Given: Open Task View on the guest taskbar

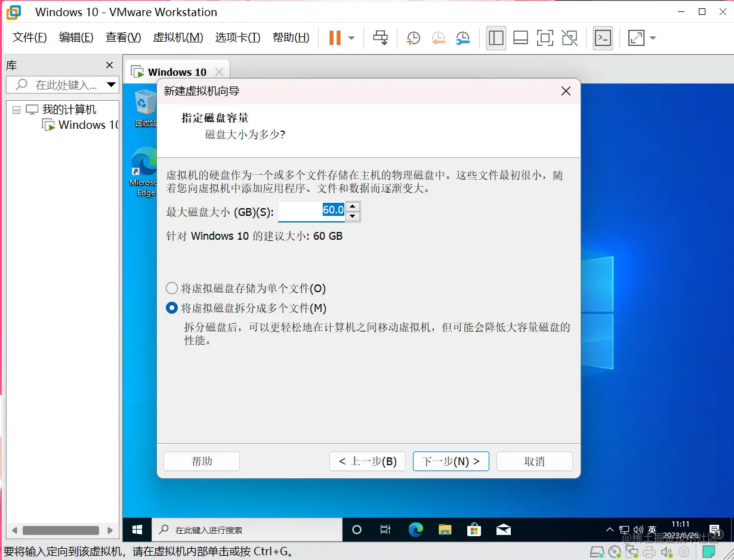Looking at the screenshot, I should click(385, 530).
